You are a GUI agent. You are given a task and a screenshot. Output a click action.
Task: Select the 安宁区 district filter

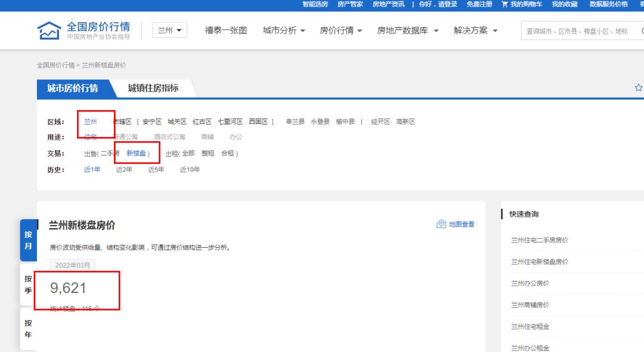click(152, 122)
